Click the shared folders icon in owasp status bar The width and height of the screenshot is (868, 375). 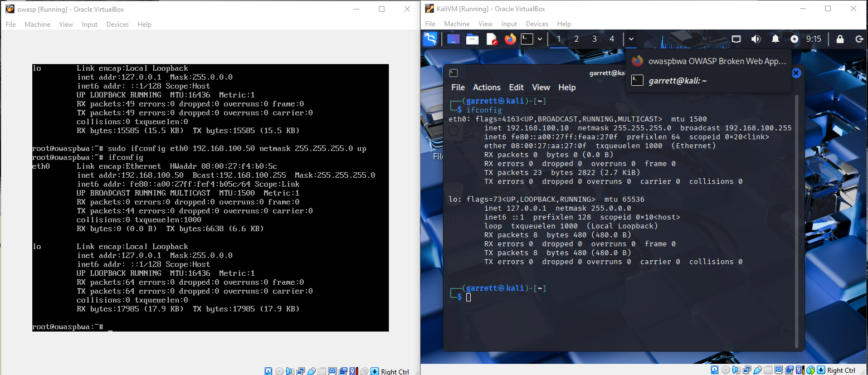click(x=322, y=371)
